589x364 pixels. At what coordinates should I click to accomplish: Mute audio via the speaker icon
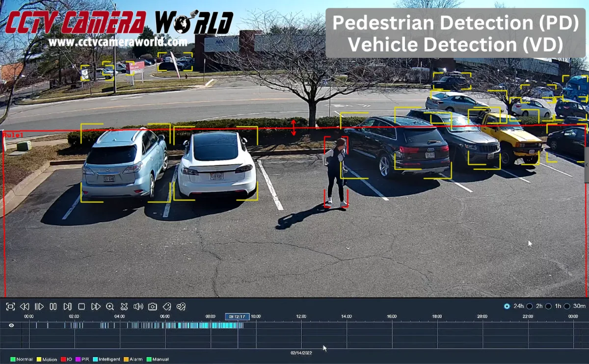pyautogui.click(x=138, y=306)
